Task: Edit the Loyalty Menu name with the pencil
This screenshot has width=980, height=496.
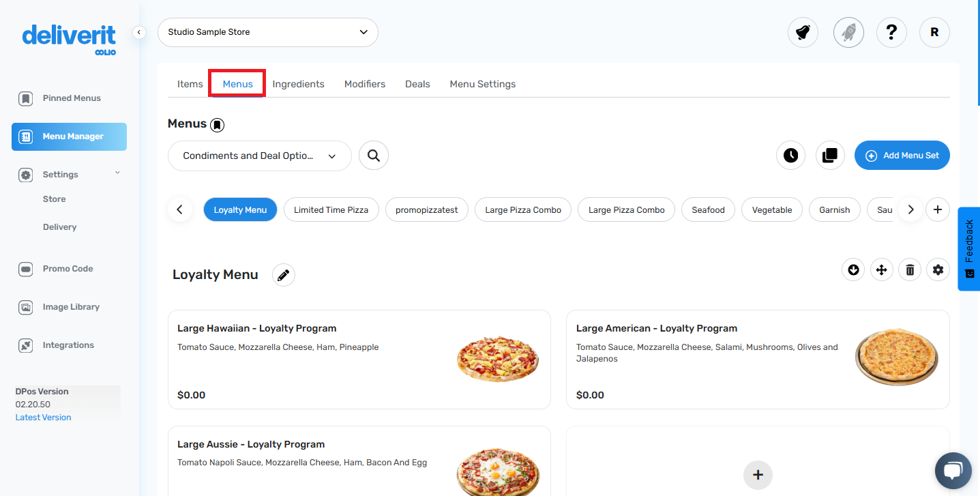Action: point(284,276)
